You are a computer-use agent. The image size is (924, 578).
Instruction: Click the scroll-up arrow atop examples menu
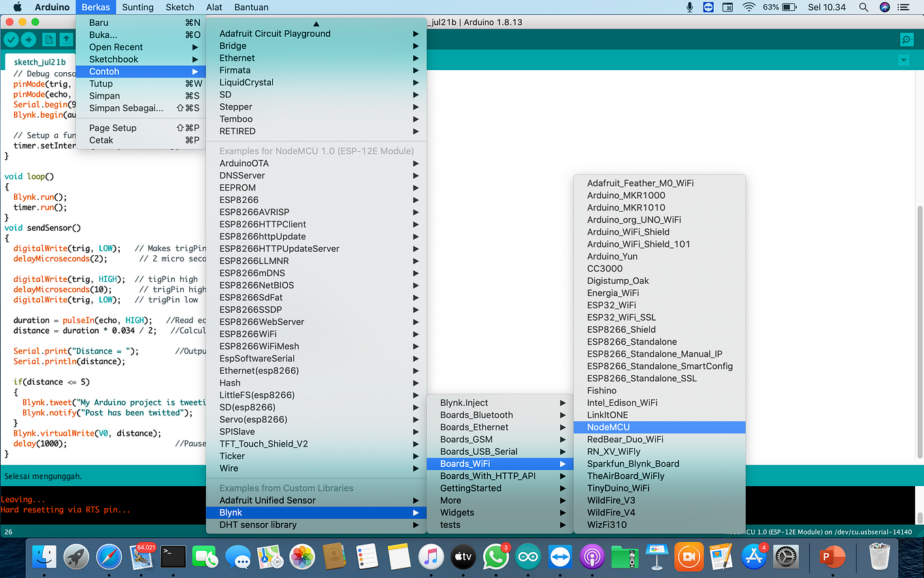coord(316,22)
